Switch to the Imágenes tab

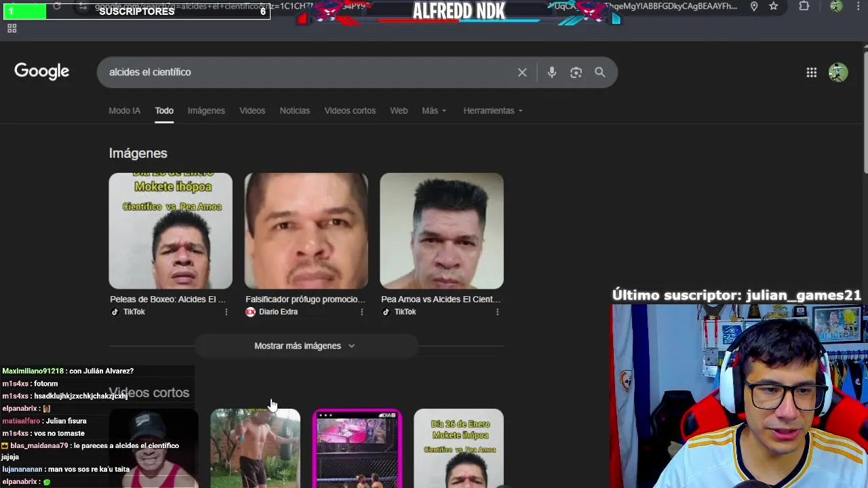pyautogui.click(x=206, y=110)
